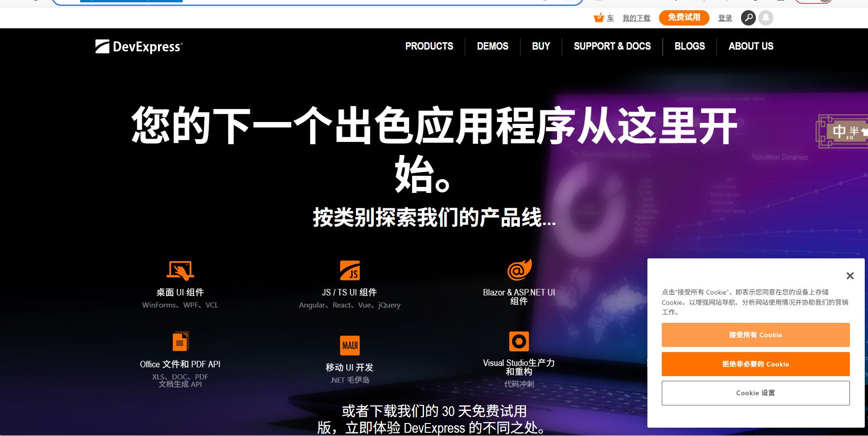Click the search magnifier icon
The height and width of the screenshot is (436, 868).
(x=748, y=18)
